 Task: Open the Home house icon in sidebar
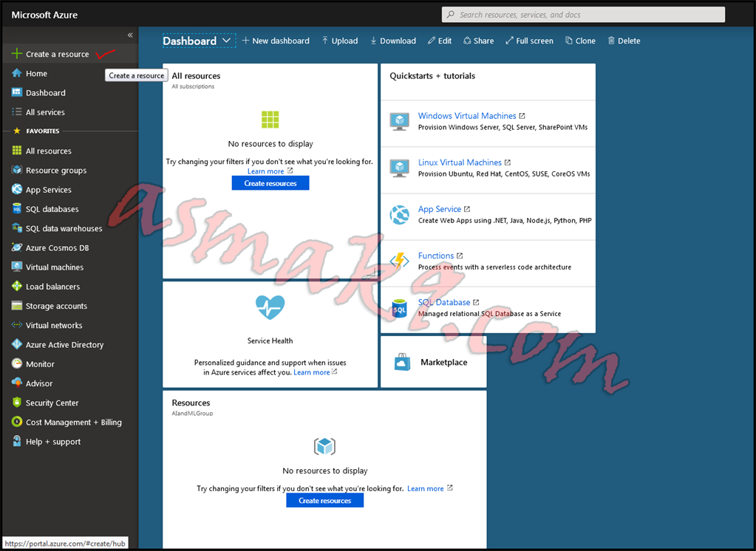pos(17,73)
